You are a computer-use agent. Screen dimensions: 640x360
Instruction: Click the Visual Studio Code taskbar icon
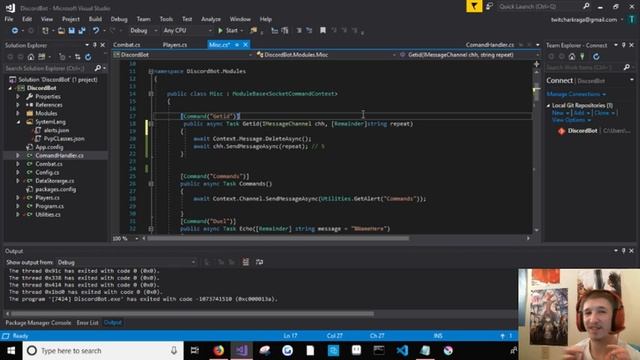click(402, 351)
